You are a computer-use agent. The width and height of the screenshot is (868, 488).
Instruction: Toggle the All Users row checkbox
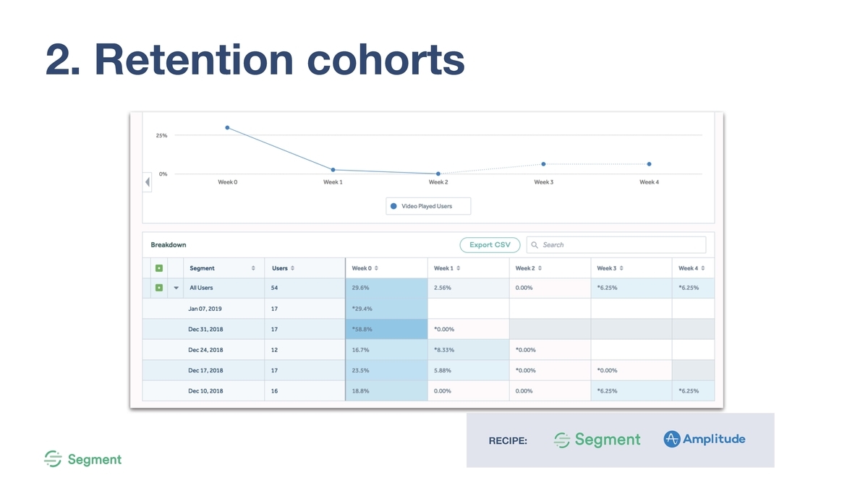coord(158,288)
